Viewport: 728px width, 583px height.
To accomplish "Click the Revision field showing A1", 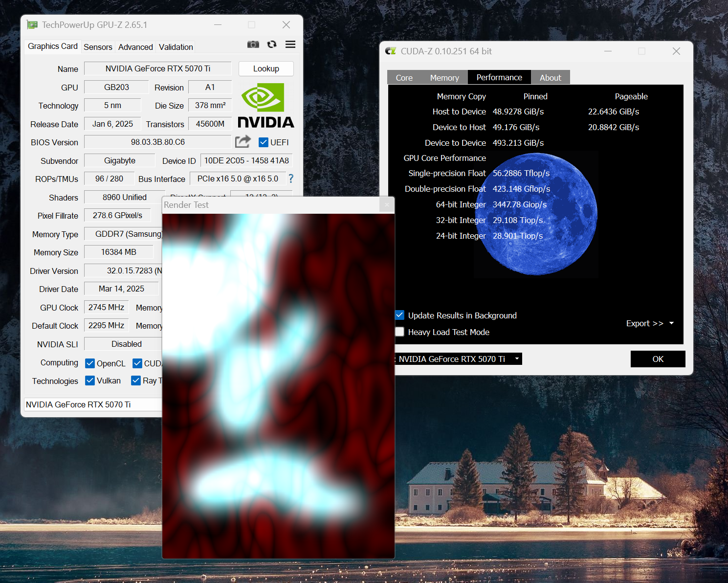I will coord(210,87).
